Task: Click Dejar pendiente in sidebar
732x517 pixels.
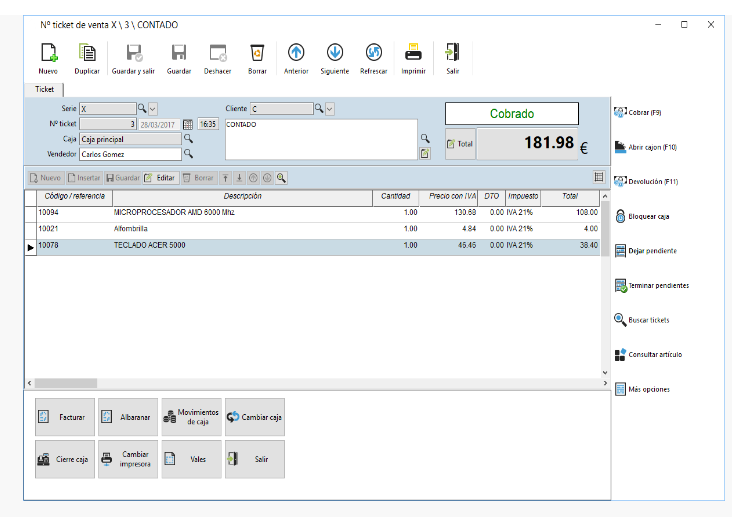Action: click(646, 251)
